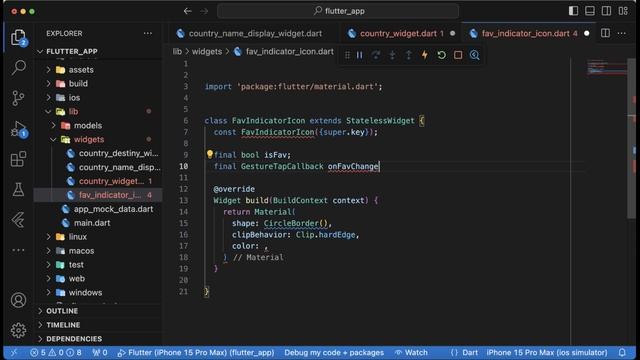Open the Widget Inspector magnifier icon
The image size is (640, 360).
pyautogui.click(x=474, y=55)
